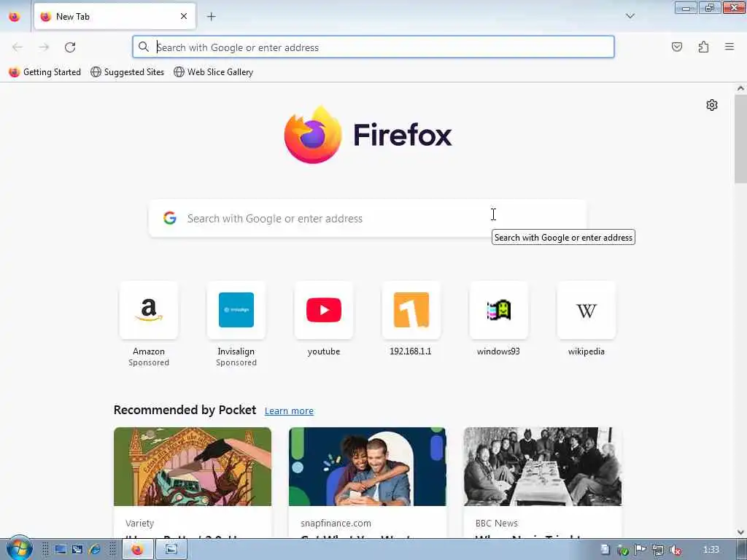
Task: Click the Variety source label
Action: point(139,523)
